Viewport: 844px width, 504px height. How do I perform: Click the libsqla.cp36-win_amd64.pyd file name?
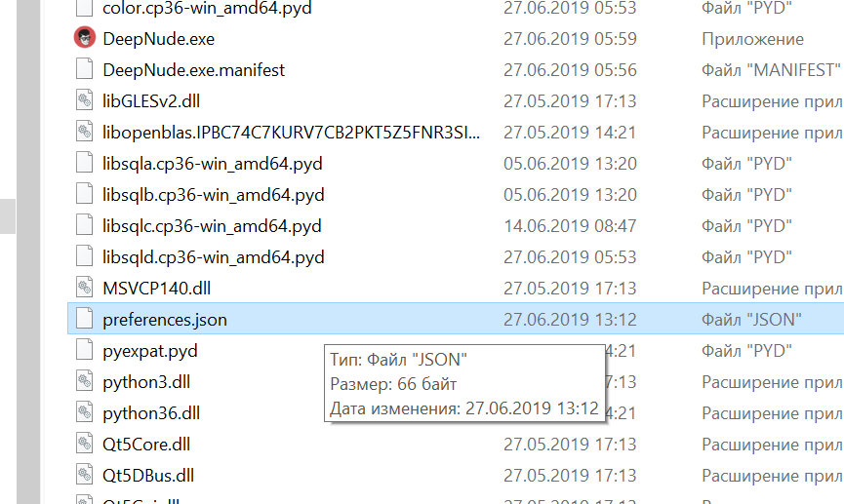pyautogui.click(x=213, y=164)
